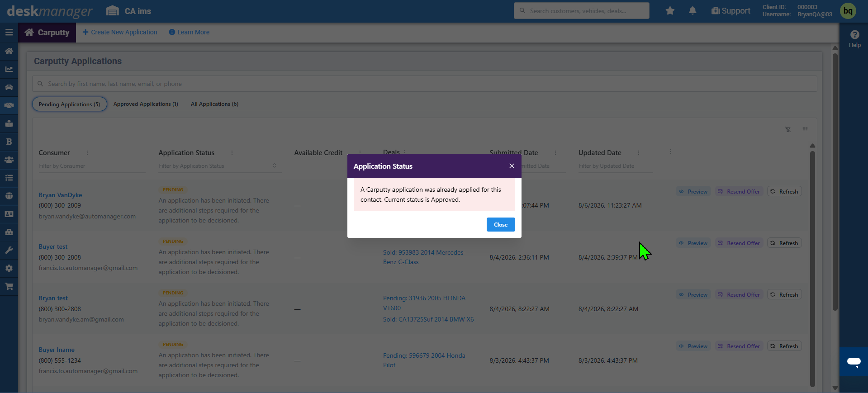Image resolution: width=868 pixels, height=393 pixels.
Task: Resend Offer to Bryan VanDyke
Action: click(739, 192)
